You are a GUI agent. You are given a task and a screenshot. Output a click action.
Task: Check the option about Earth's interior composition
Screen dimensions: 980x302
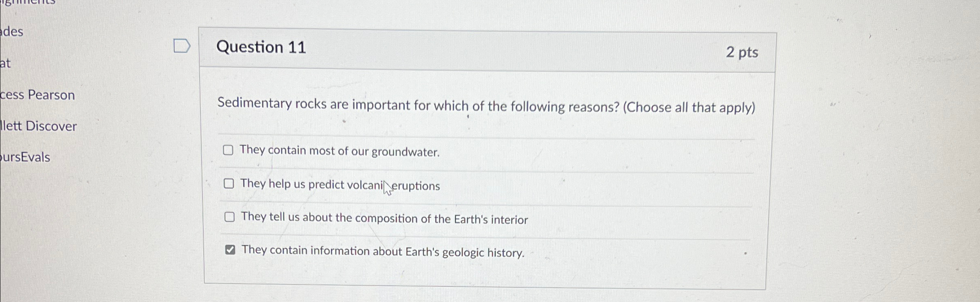229,218
